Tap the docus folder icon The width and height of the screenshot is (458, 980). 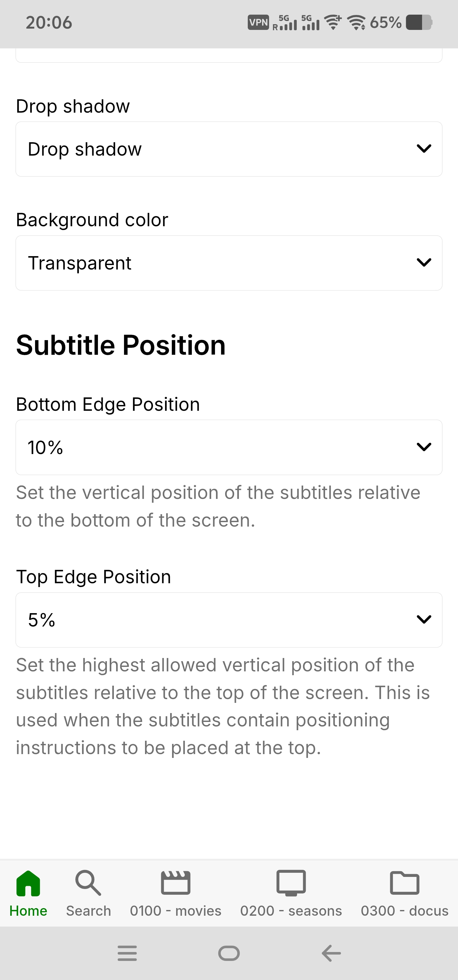(x=404, y=883)
